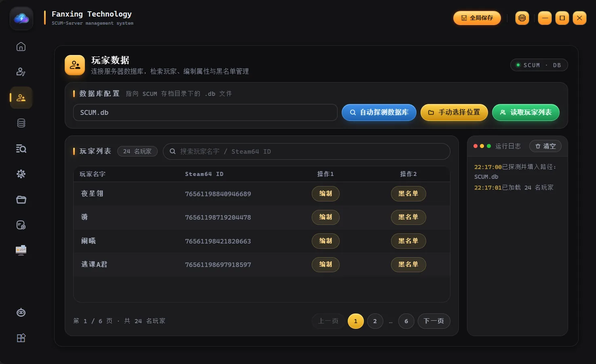Click 编制 for Steam ID 76561198719204478
Screen dimensions: 596x364
(325, 217)
